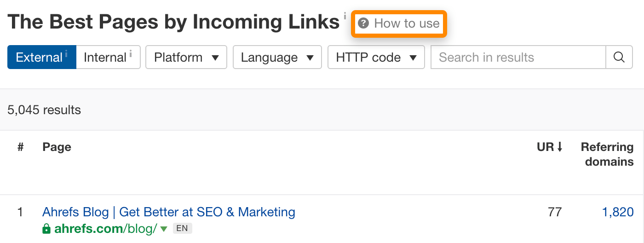
Task: Open the HTTP code dropdown
Action: coord(376,58)
